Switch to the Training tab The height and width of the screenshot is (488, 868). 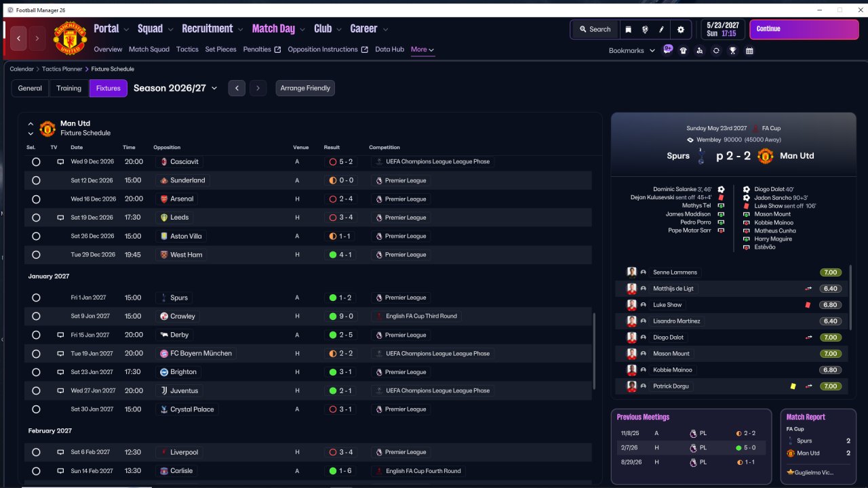click(x=69, y=88)
